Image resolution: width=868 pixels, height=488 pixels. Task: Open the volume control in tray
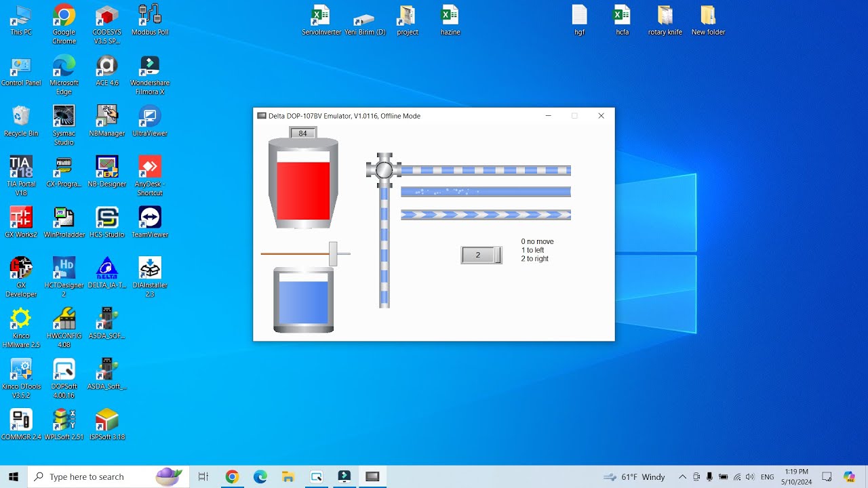(x=750, y=476)
